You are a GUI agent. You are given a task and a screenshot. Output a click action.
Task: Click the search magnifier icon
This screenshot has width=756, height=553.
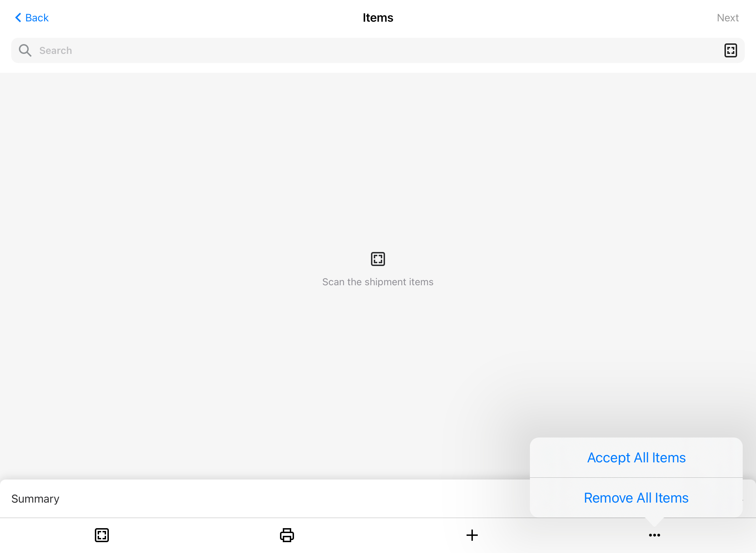[x=25, y=50]
